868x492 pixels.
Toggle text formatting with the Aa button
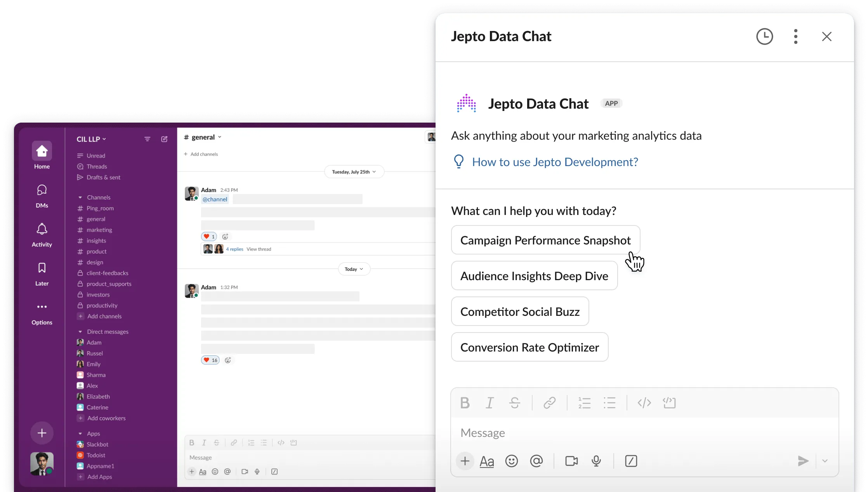(x=486, y=461)
